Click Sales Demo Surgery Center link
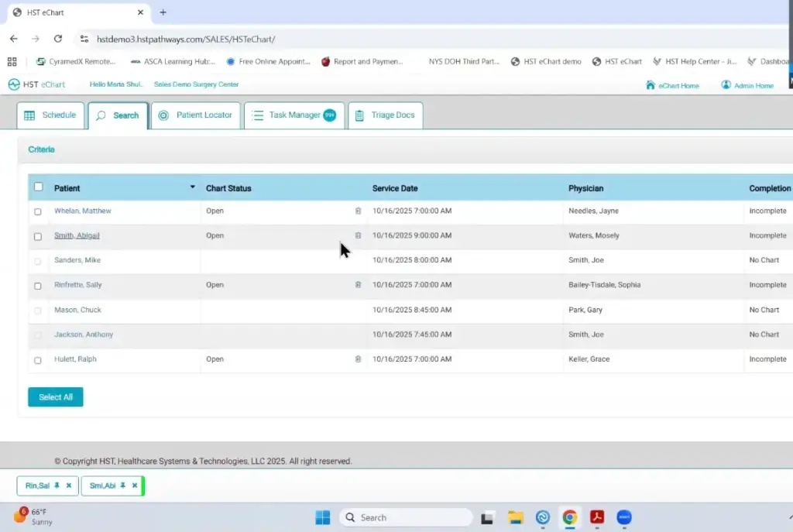Screen dimensions: 793x532 [x=196, y=84]
